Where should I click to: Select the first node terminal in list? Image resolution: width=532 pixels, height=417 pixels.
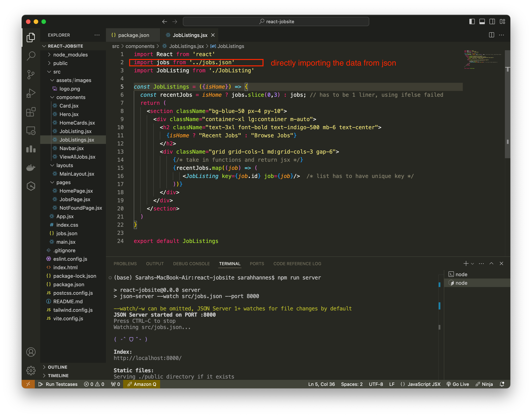point(477,274)
